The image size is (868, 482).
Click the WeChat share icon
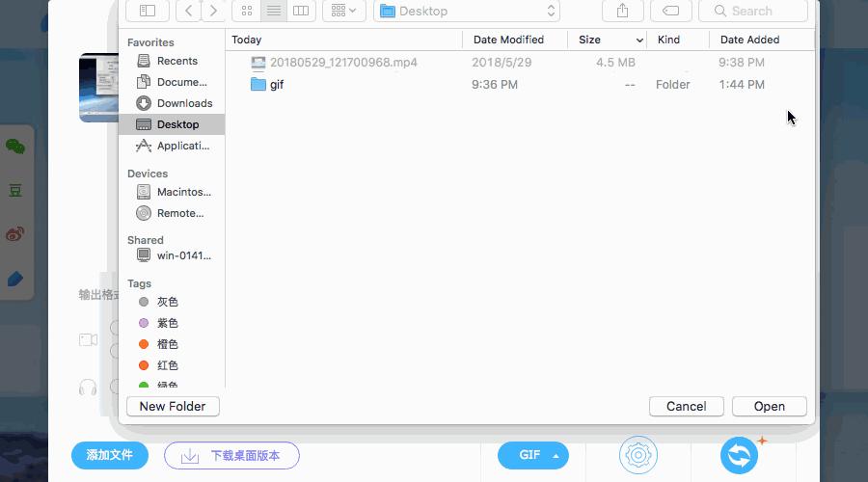pyautogui.click(x=15, y=147)
